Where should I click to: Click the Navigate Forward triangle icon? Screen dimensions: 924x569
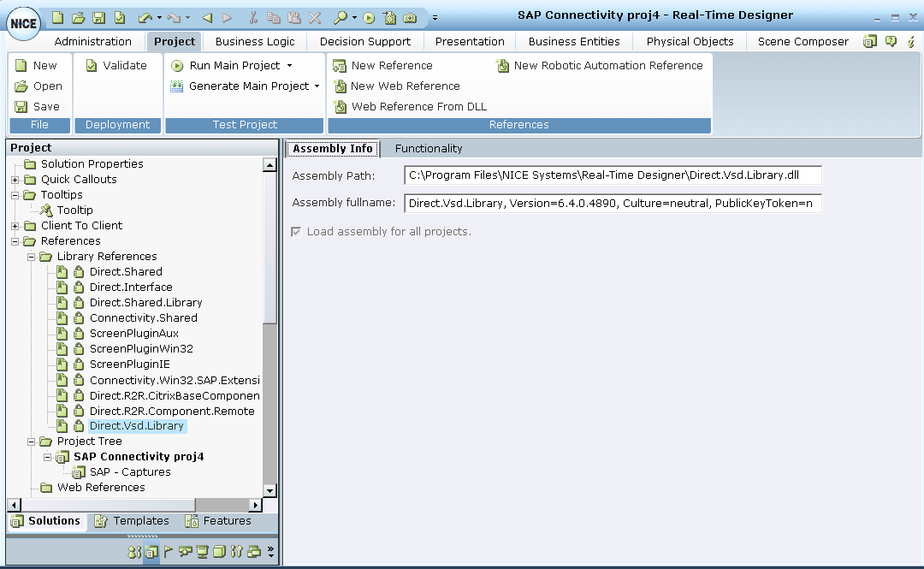[228, 18]
